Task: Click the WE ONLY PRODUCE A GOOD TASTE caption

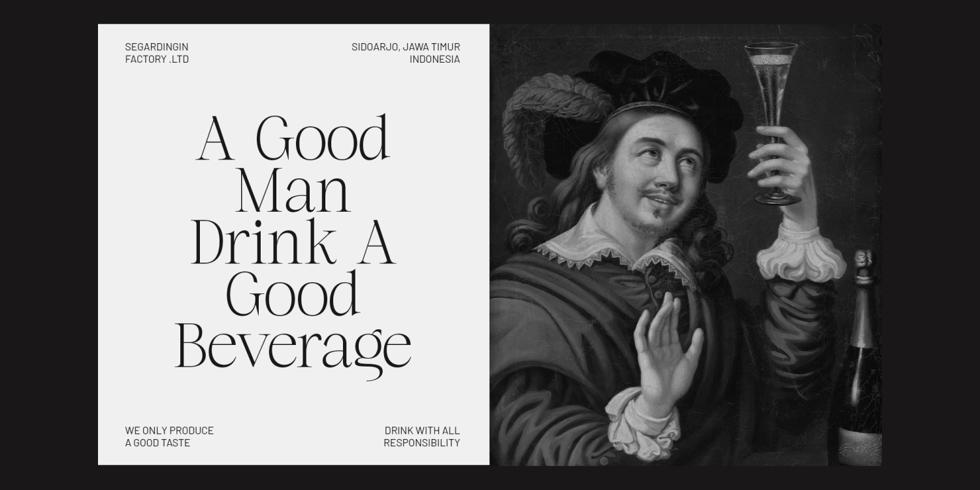Action: click(x=169, y=436)
